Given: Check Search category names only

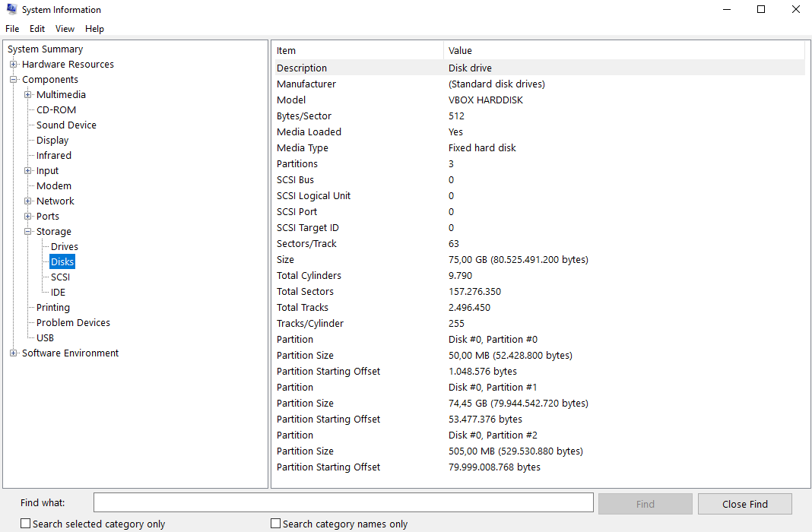Looking at the screenshot, I should coord(275,524).
